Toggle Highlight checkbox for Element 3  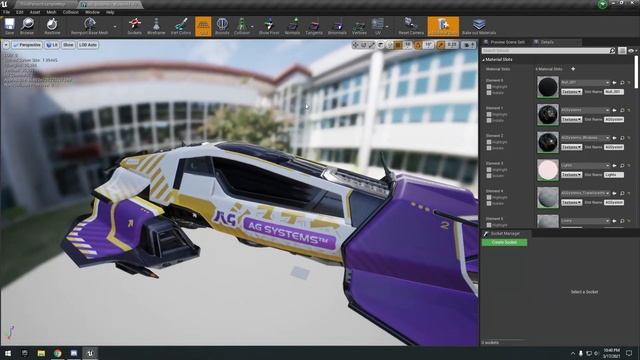(x=489, y=170)
